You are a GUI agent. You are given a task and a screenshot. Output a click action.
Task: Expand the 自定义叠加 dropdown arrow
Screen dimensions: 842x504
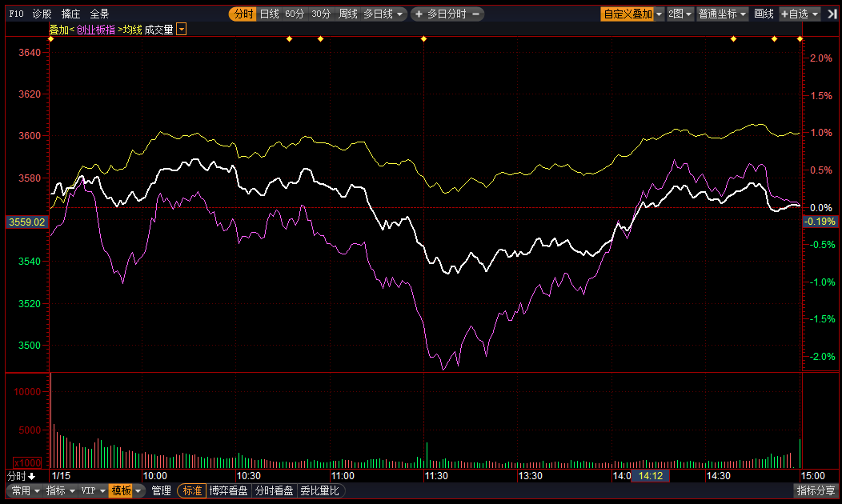pyautogui.click(x=660, y=14)
